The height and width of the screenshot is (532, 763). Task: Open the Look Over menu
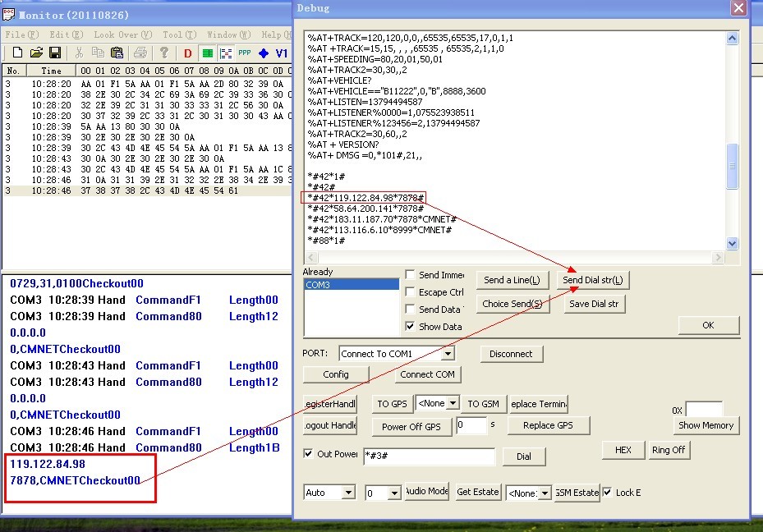[123, 34]
